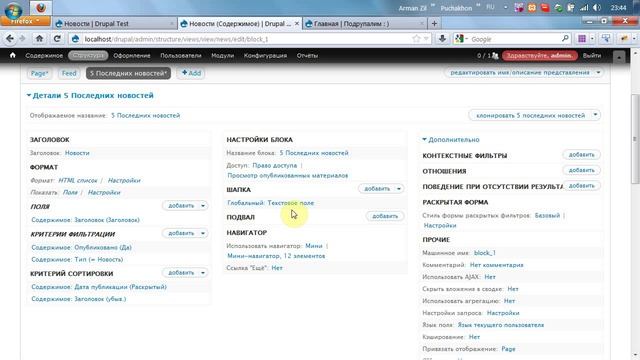Select the Структура admin menu
The height and width of the screenshot is (360, 640).
pos(88,56)
